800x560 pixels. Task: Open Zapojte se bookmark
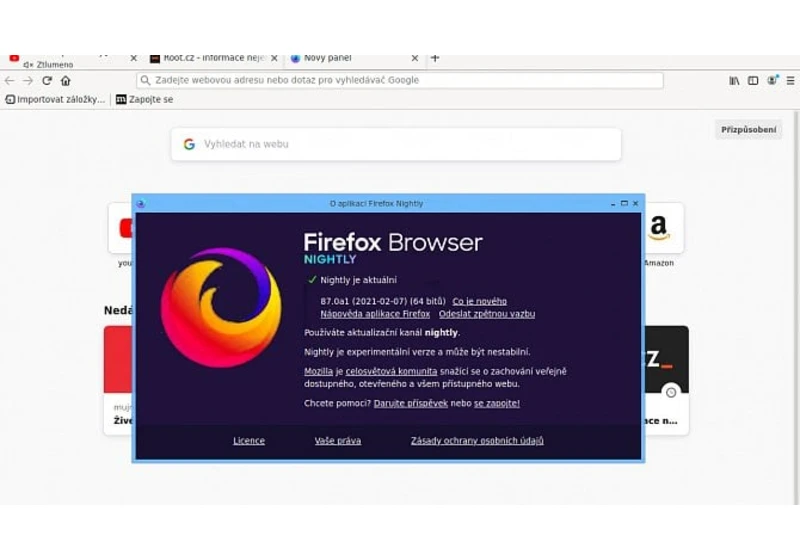(x=145, y=99)
